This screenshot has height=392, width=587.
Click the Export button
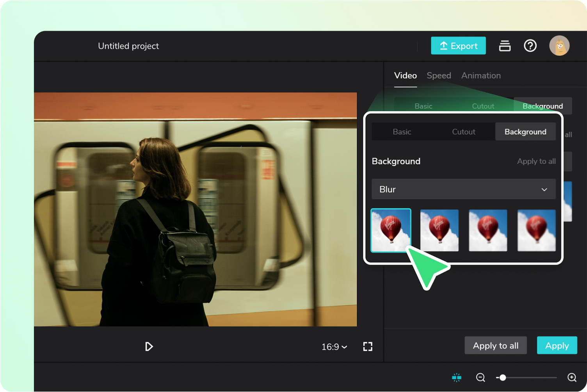[458, 46]
